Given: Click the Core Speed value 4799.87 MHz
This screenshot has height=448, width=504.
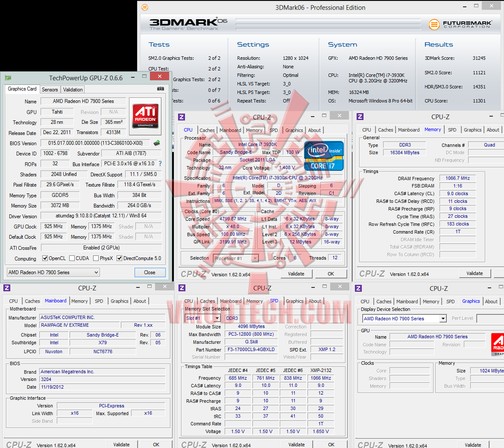Looking at the screenshot, I should click(233, 219).
